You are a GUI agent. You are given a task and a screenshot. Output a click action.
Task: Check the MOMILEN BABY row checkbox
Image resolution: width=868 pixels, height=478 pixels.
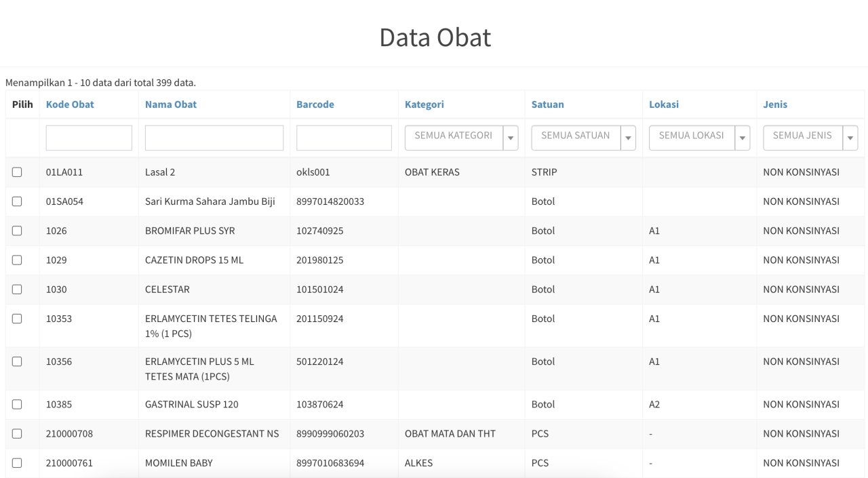coord(17,463)
